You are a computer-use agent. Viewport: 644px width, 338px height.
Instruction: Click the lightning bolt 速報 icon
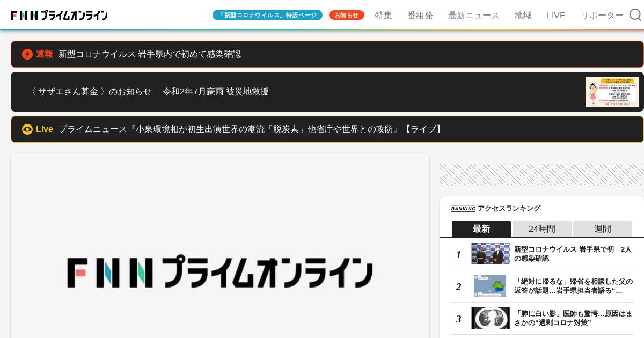click(x=27, y=54)
